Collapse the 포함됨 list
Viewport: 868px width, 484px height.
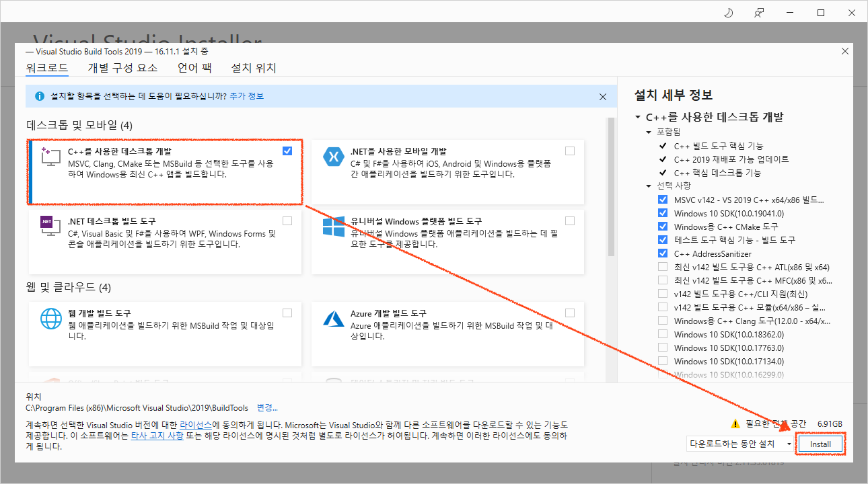(x=649, y=132)
